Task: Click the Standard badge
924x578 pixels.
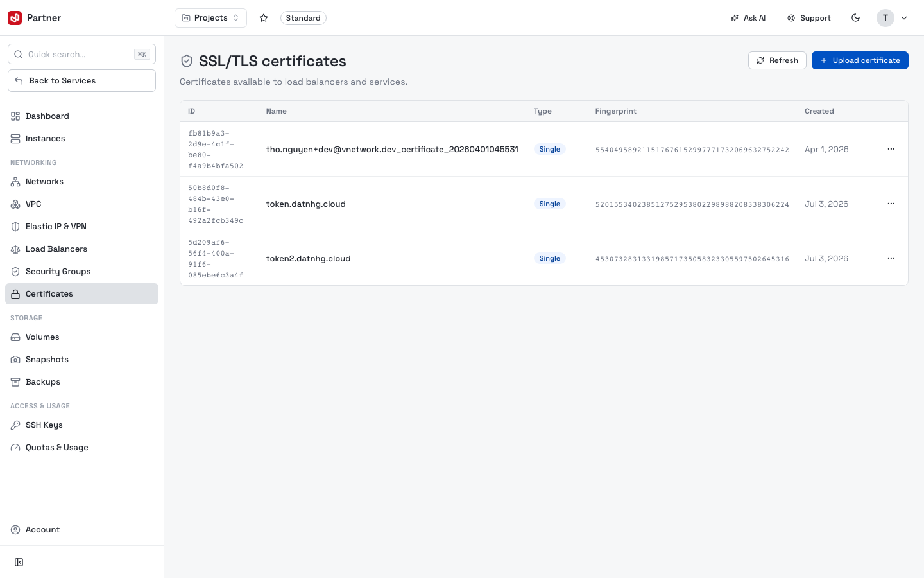Action: [304, 18]
